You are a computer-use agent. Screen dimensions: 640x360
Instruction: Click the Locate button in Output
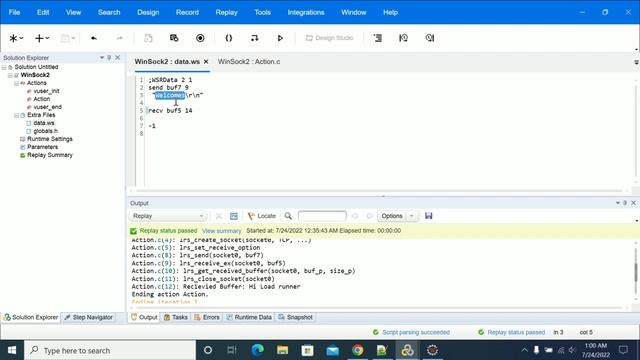point(262,216)
